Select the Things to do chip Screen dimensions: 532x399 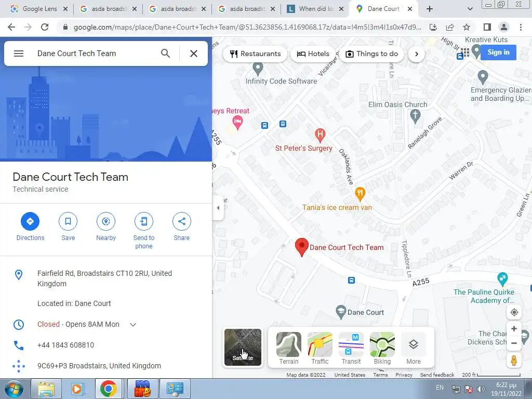371,54
